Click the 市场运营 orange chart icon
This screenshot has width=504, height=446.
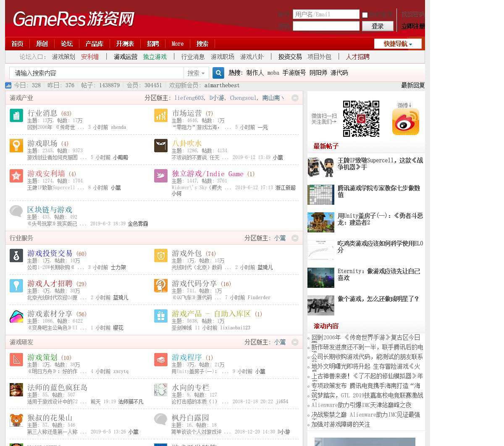point(161,115)
